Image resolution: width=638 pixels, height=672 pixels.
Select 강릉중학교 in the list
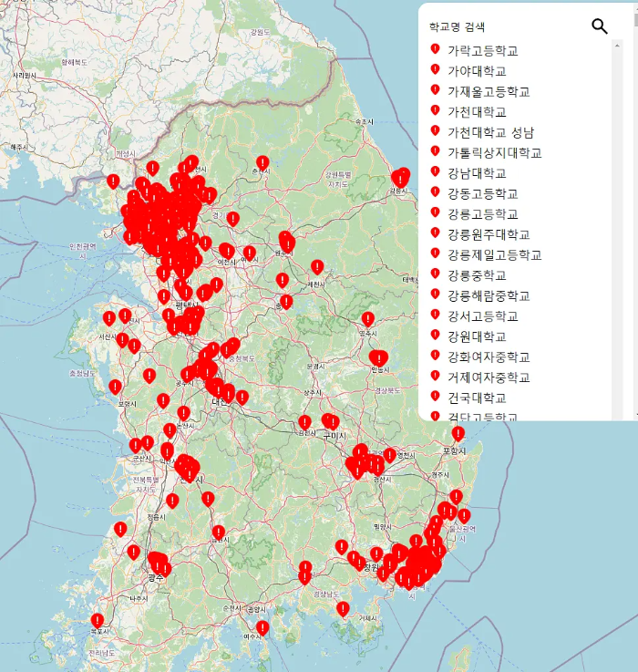click(477, 275)
